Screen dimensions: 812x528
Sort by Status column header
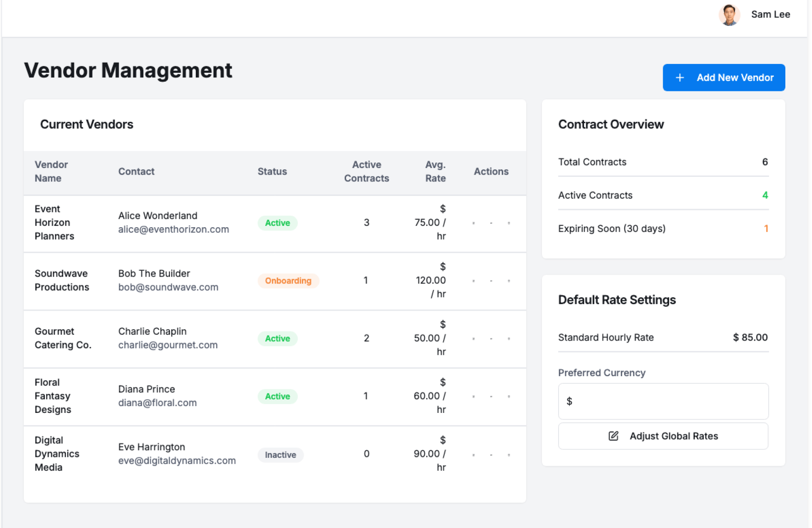[x=272, y=171]
